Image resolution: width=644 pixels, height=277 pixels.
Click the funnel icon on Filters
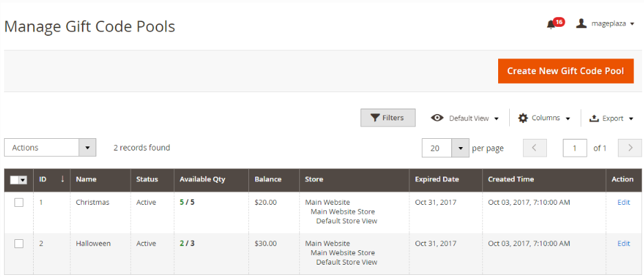click(374, 118)
